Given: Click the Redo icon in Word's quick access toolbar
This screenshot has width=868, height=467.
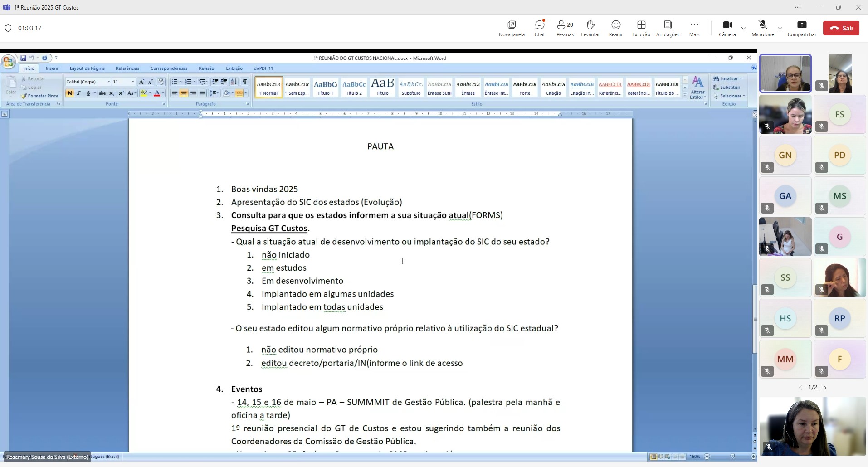Looking at the screenshot, I should click(44, 58).
